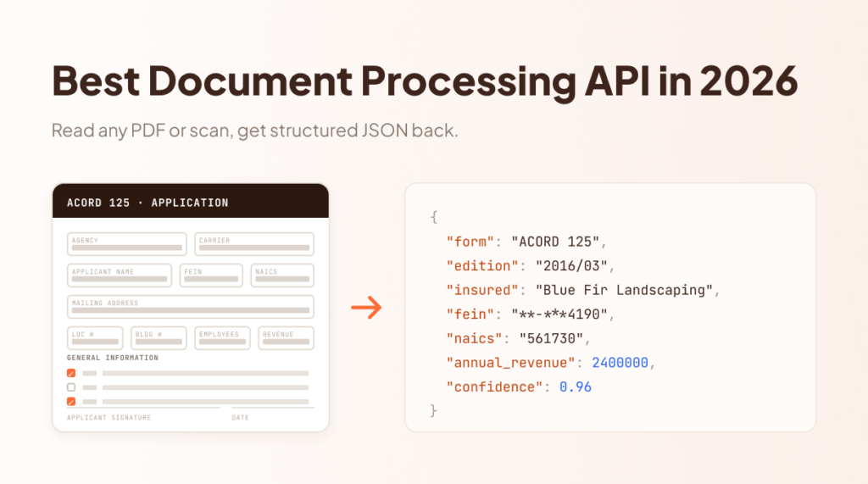Click the NAICS form field
The height and width of the screenshot is (484, 868).
(x=282, y=275)
